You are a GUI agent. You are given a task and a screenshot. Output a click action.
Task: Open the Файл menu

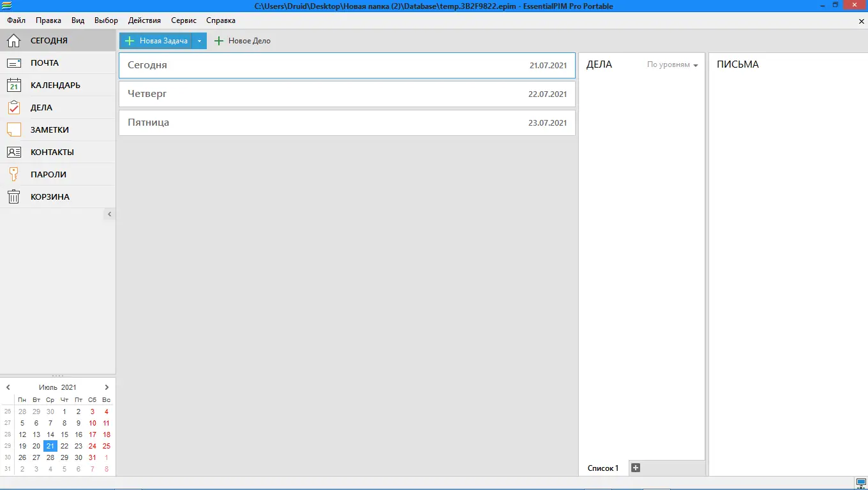[x=17, y=20]
